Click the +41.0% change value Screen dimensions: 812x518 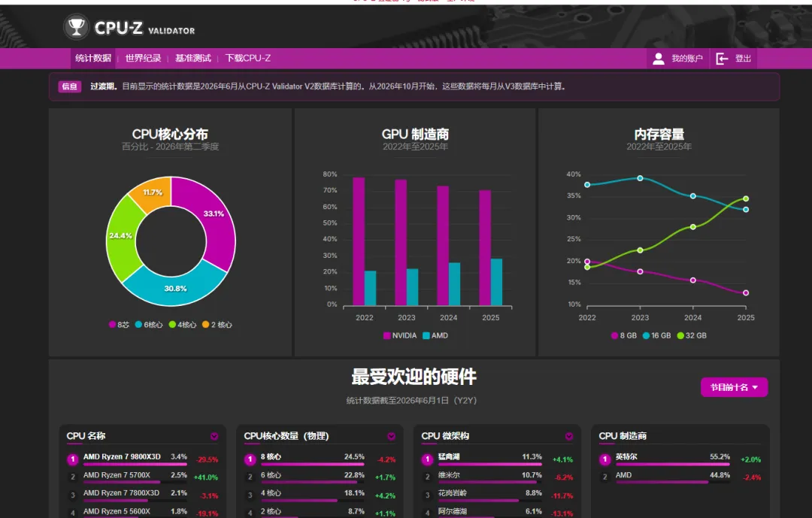(205, 477)
